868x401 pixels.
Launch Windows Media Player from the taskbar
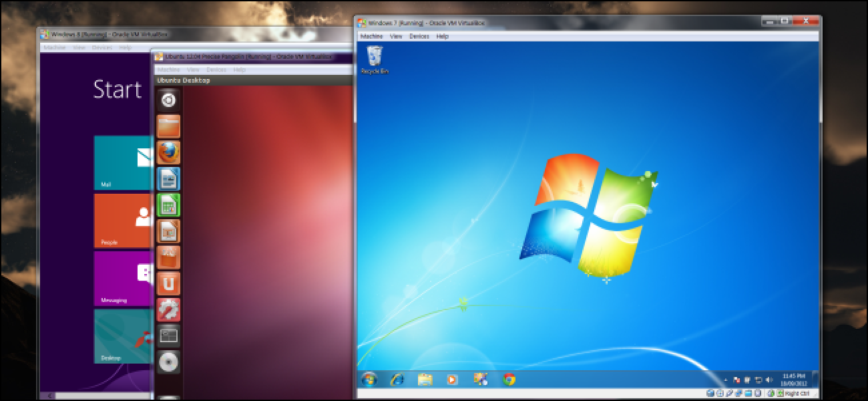(x=453, y=380)
